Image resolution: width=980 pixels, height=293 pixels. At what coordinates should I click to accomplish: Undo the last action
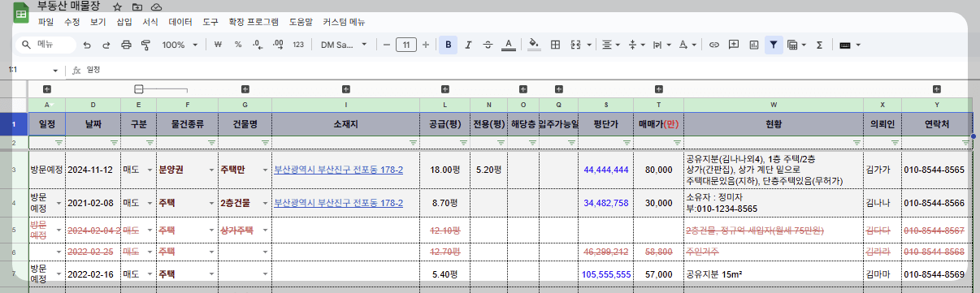87,45
